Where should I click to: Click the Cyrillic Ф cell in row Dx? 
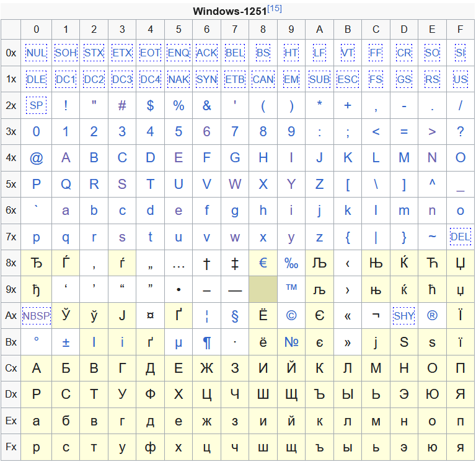(x=150, y=394)
